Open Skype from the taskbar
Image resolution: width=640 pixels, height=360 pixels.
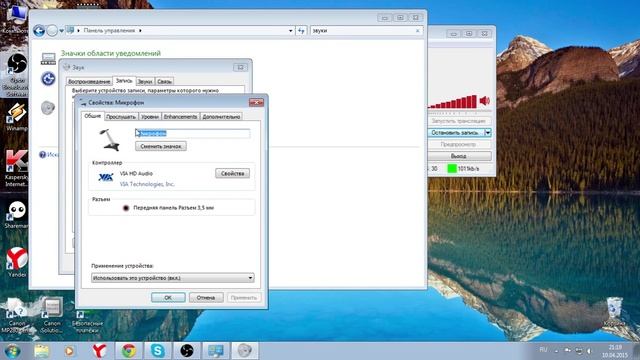tap(158, 351)
